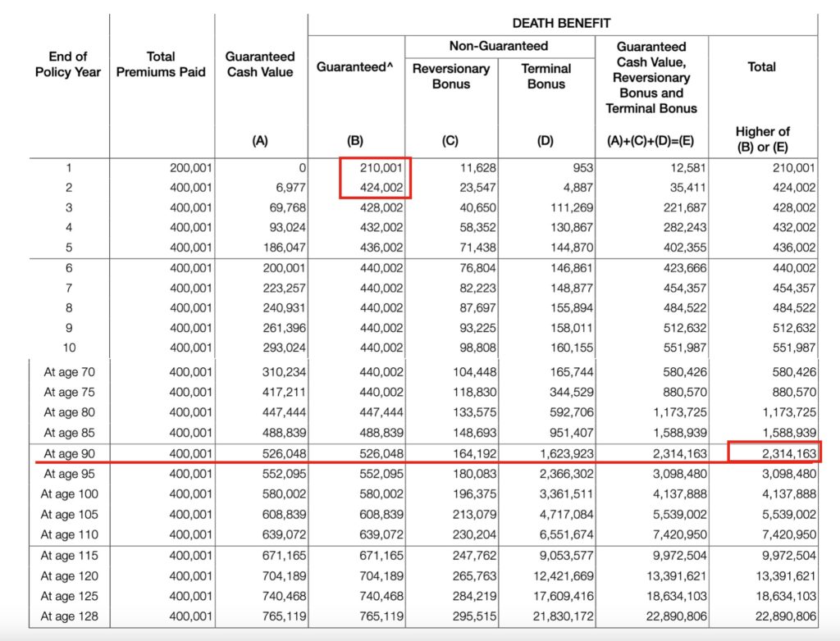The image size is (840, 641).
Task: Click the DEATH BENEFIT table header
Action: (563, 24)
